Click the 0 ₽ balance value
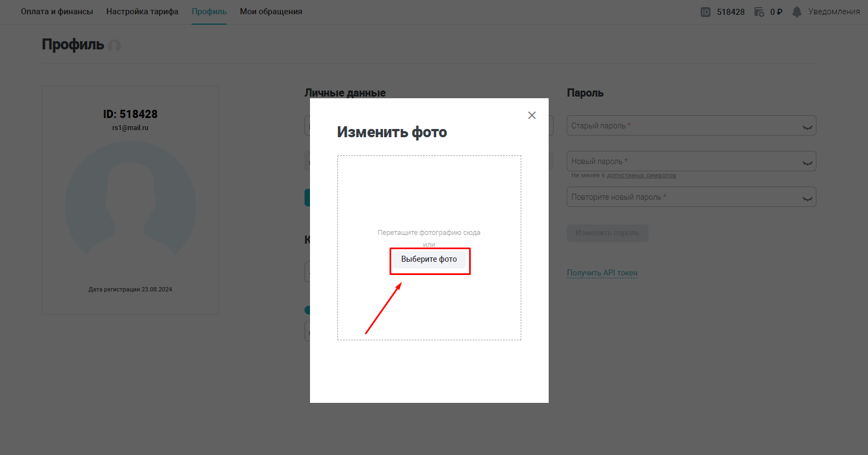The image size is (868, 455). point(776,12)
